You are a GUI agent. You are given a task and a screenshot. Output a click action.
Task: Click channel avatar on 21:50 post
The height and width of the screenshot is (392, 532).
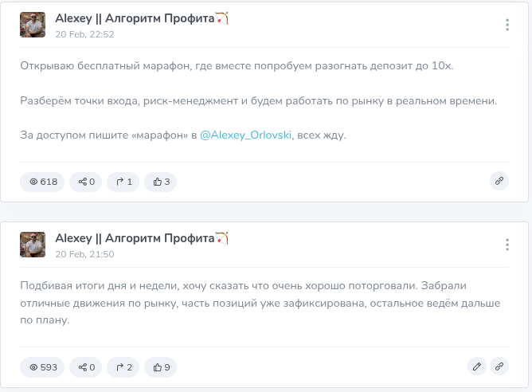click(33, 245)
